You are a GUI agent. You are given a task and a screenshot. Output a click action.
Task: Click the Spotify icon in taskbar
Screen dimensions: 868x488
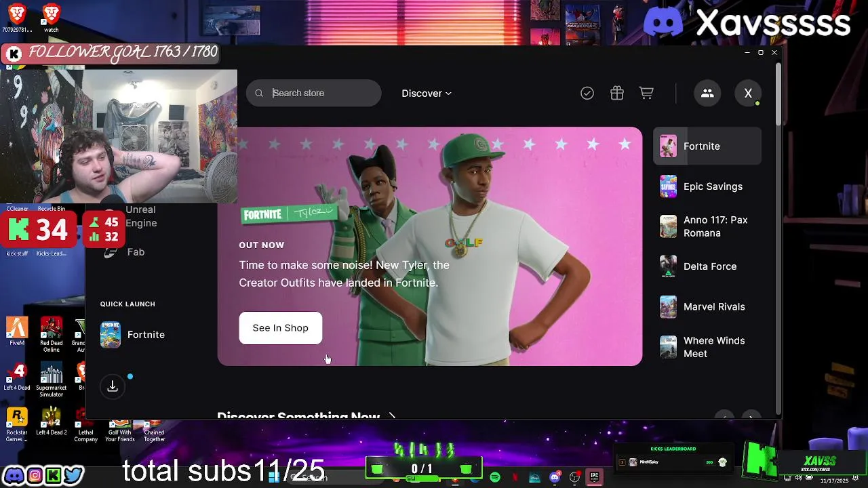pos(495,478)
